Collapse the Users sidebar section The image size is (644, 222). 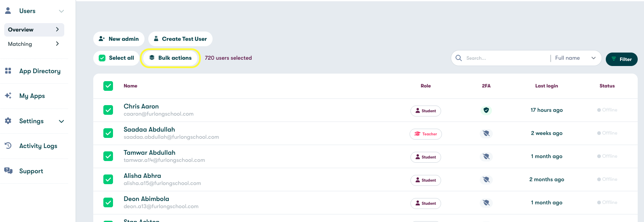pyautogui.click(x=61, y=11)
